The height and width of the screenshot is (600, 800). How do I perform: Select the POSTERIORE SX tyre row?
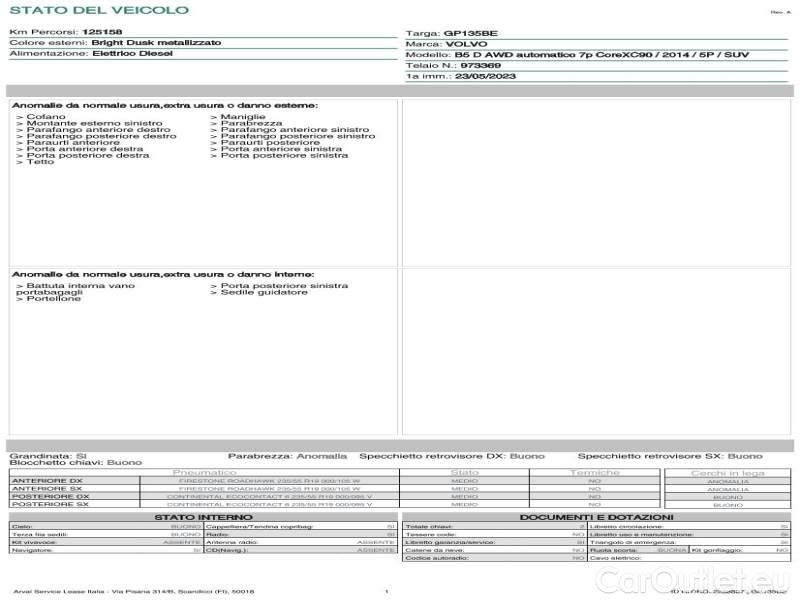[204, 504]
